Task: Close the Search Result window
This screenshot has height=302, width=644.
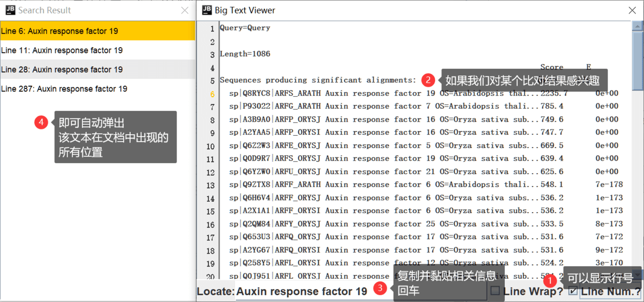Action: (x=185, y=10)
